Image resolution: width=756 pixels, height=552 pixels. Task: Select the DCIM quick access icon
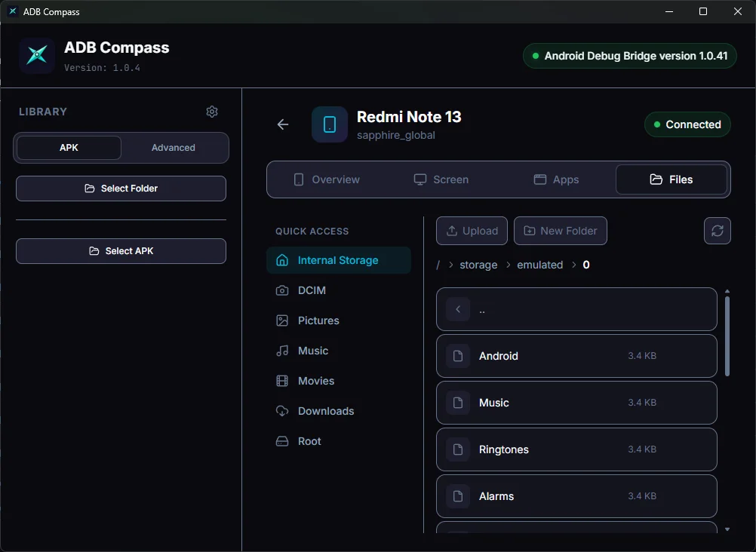(x=281, y=290)
